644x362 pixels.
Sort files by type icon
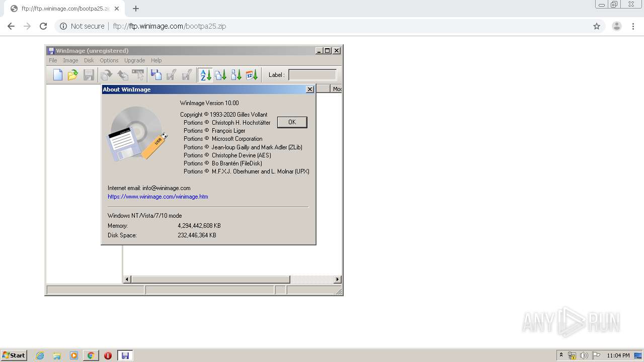point(220,75)
